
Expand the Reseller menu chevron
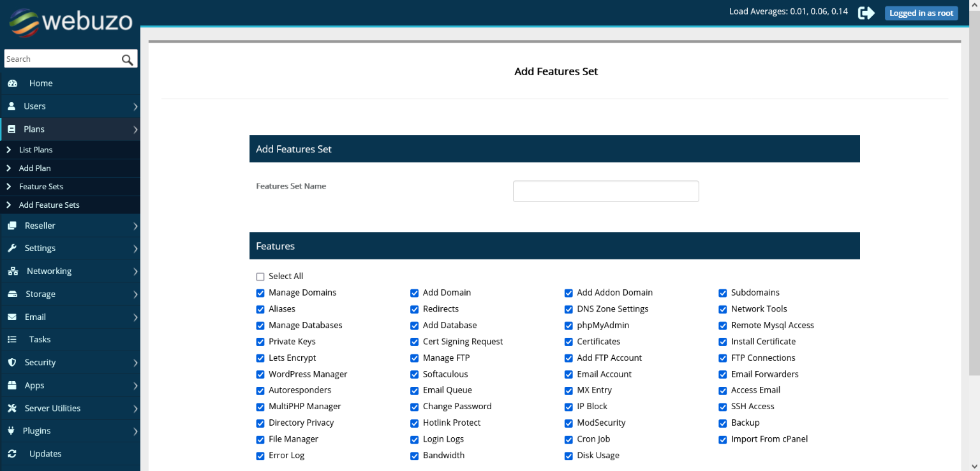[x=135, y=226]
